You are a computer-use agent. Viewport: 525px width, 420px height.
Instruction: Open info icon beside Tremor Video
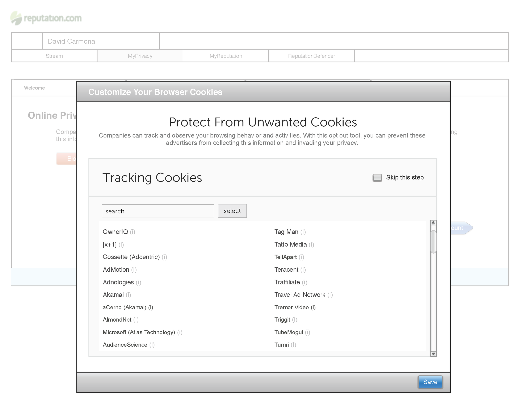coord(313,307)
